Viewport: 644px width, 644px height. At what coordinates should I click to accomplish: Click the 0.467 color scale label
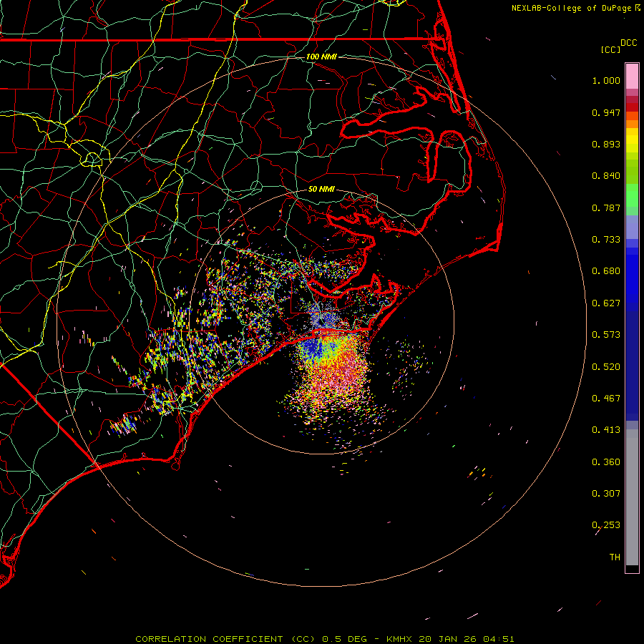tap(606, 399)
